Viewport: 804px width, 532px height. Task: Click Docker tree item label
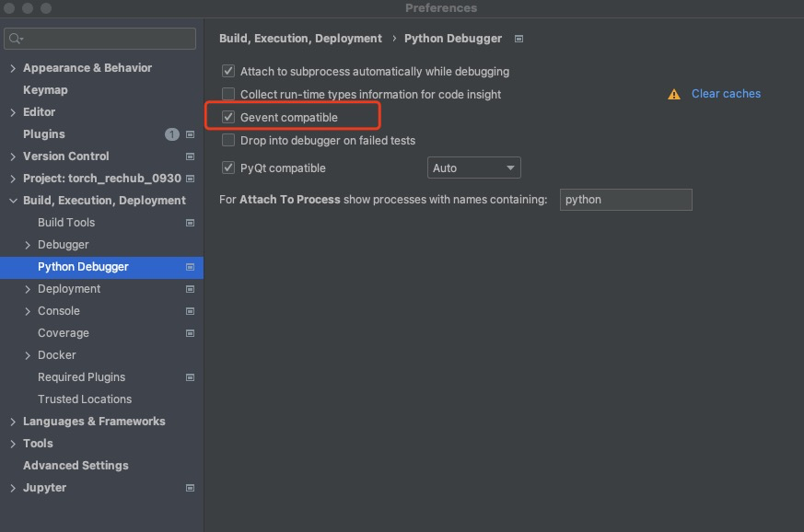click(x=57, y=355)
